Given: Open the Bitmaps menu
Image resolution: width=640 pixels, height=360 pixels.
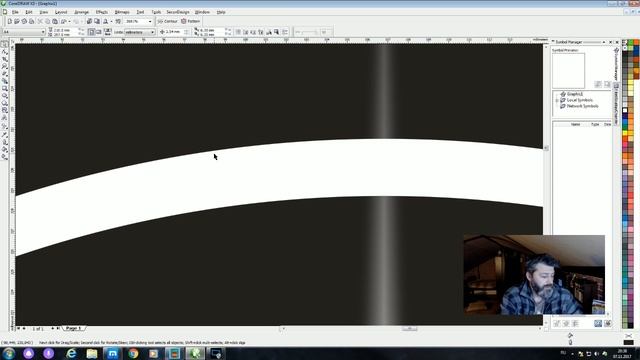Looking at the screenshot, I should pyautogui.click(x=122, y=12).
